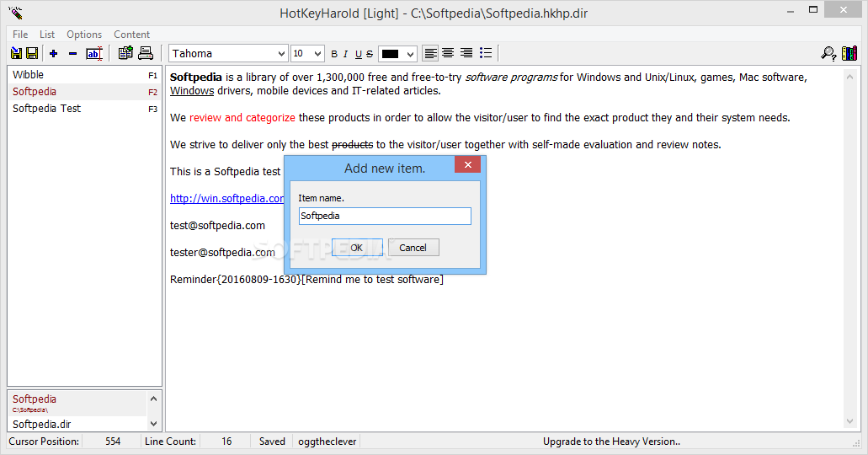The image size is (868, 455).
Task: Select Softpedia.dir in bottom-left list
Action: pyautogui.click(x=77, y=424)
